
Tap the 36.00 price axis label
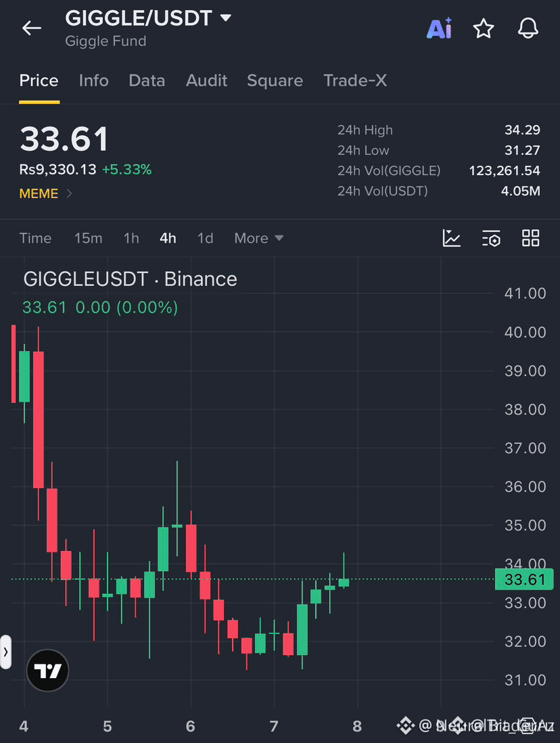click(525, 487)
